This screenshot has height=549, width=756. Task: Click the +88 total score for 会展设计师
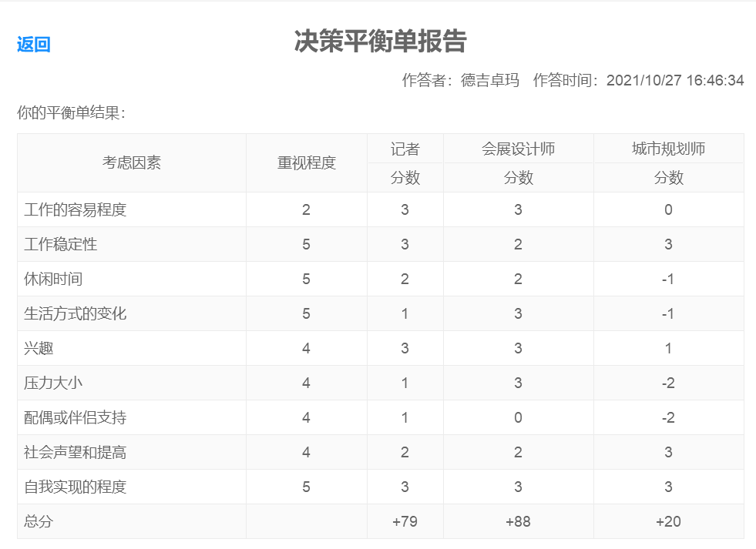518,522
